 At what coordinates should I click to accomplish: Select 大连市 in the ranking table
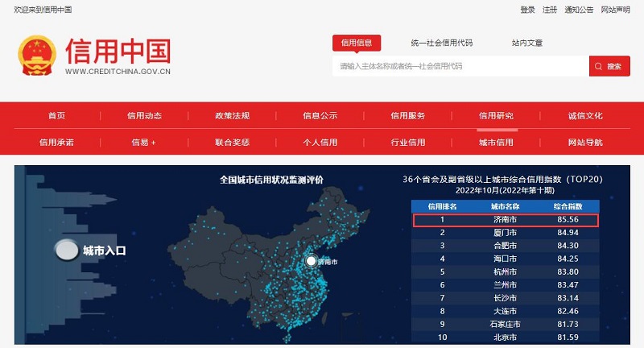[x=506, y=311]
